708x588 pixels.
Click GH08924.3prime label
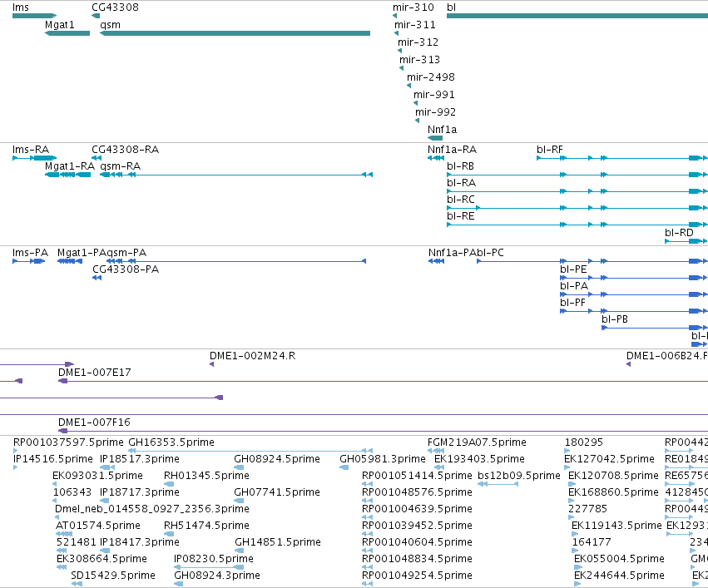217,576
